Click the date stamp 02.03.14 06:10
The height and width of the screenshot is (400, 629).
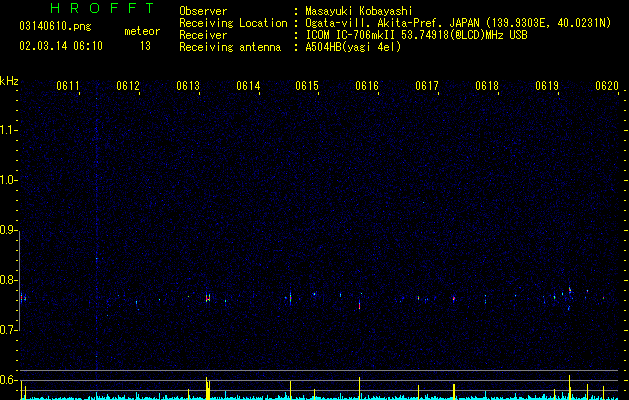point(61,46)
